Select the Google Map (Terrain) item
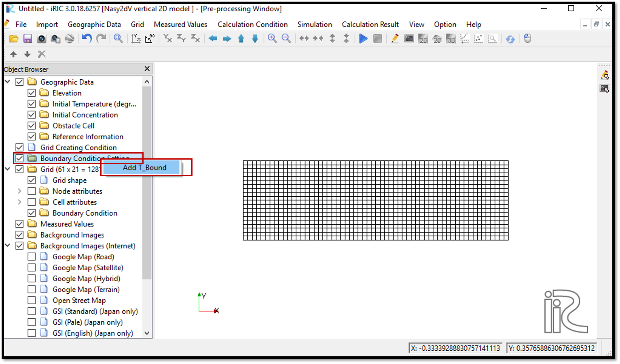This screenshot has width=620, height=364. (x=86, y=289)
